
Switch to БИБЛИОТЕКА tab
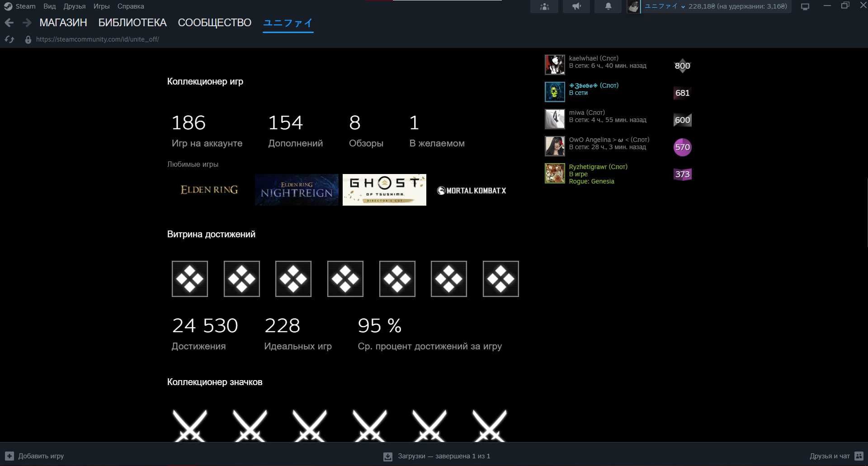coord(132,23)
